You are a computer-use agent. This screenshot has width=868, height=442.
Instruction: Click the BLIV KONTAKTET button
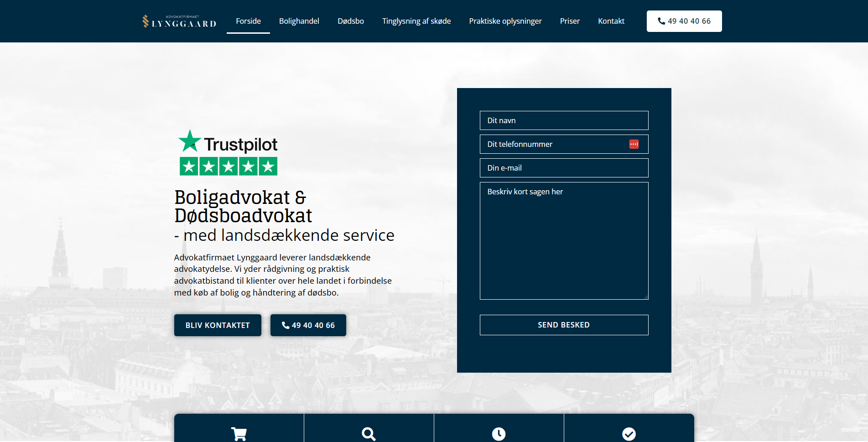click(x=218, y=325)
